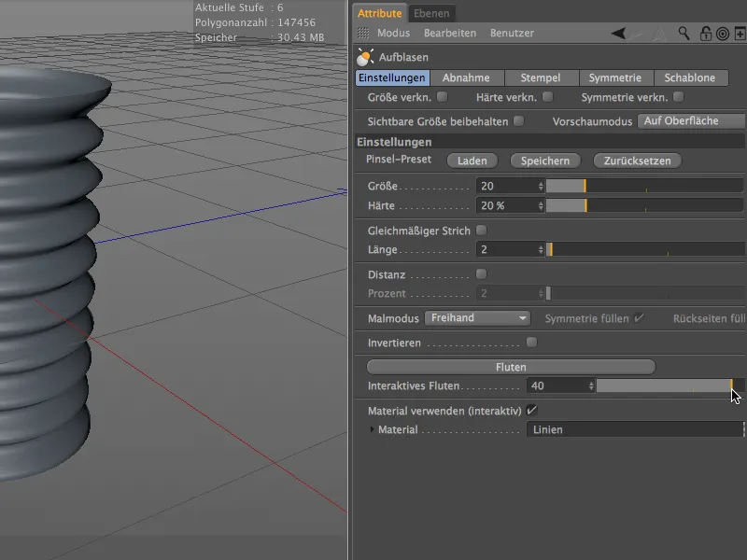Click the greyed forward arrow icon
The image size is (747, 560).
[636, 34]
